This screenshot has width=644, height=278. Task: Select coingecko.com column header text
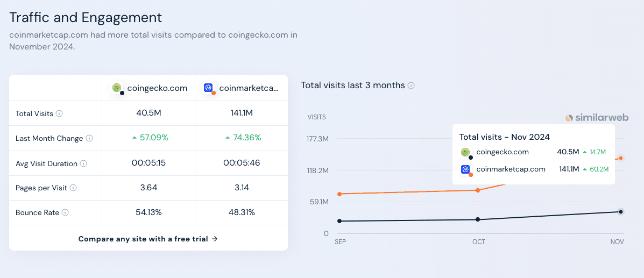tap(157, 88)
